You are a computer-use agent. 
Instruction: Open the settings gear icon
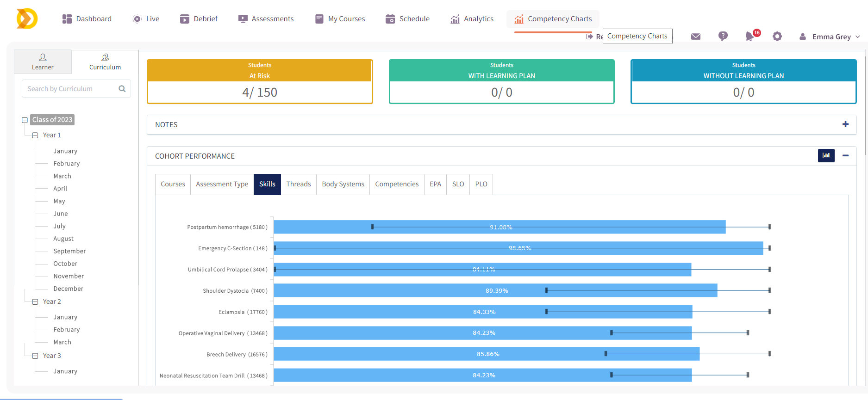point(777,37)
